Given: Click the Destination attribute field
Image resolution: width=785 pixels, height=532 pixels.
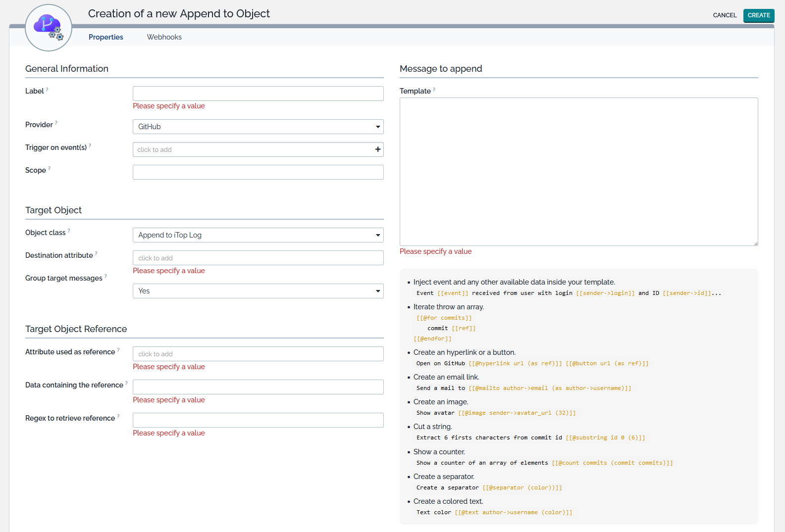Looking at the screenshot, I should (x=258, y=258).
